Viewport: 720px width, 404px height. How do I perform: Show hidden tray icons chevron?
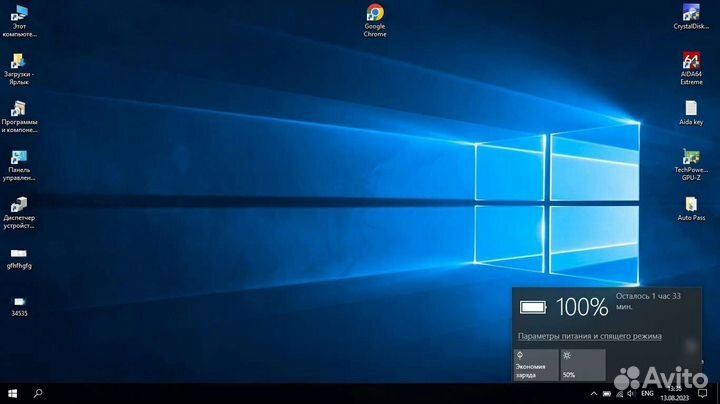pyautogui.click(x=593, y=394)
